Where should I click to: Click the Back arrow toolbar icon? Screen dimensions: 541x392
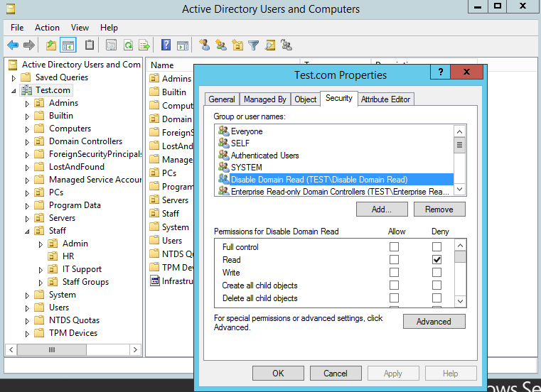pos(13,45)
